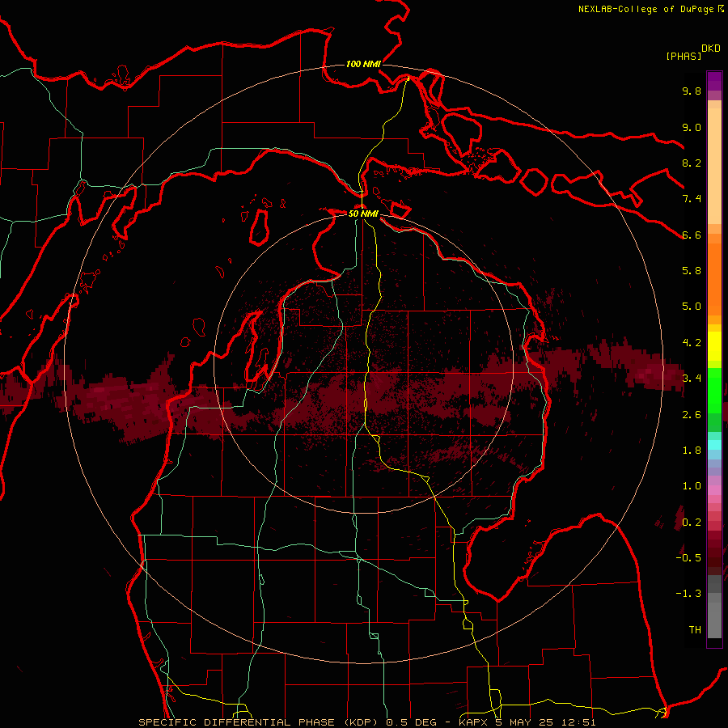Click the 5.0 color scale value
Screen dimensions: 728x728
point(692,307)
